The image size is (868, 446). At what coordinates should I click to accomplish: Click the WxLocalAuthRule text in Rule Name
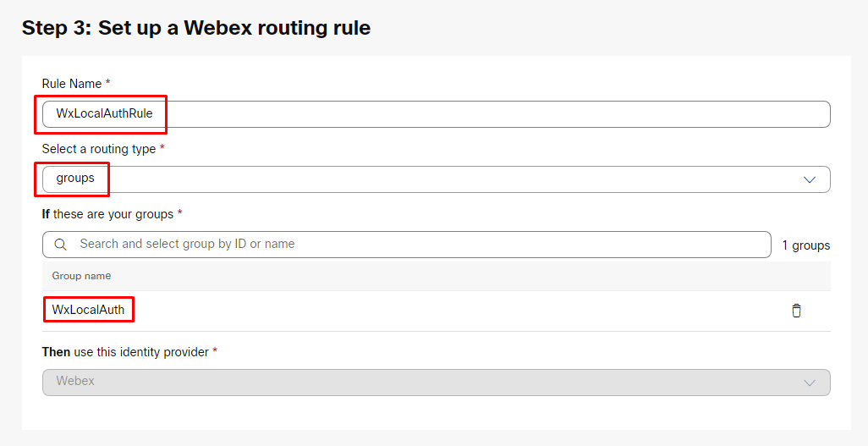click(x=104, y=113)
